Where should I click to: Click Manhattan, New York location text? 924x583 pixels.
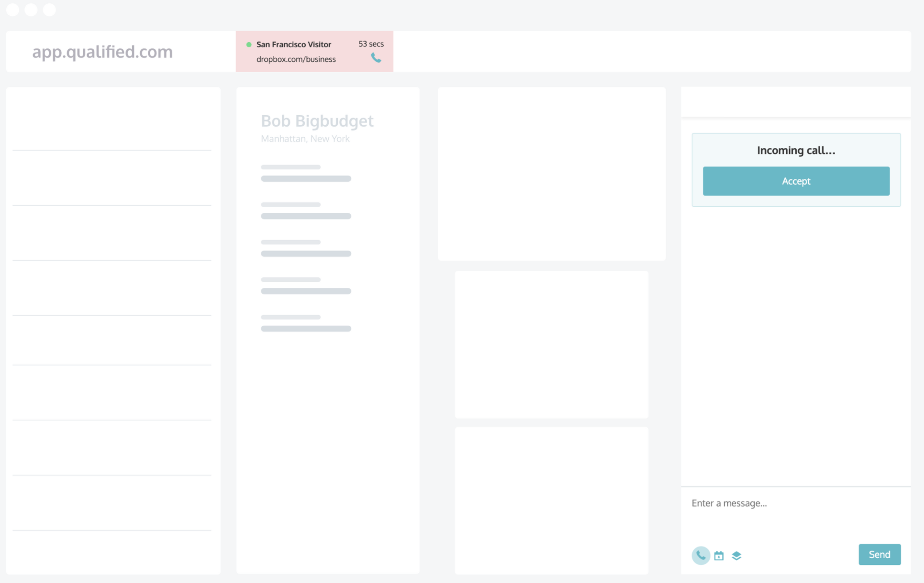(x=305, y=139)
